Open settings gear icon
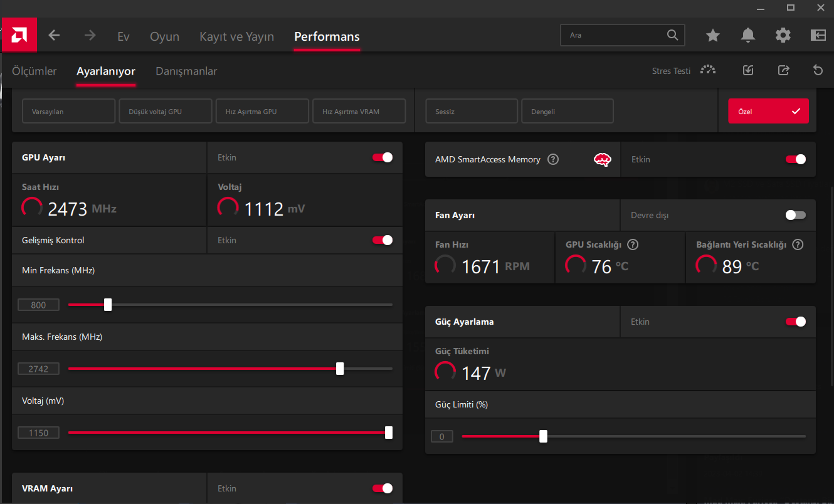The height and width of the screenshot is (504, 834). (783, 35)
